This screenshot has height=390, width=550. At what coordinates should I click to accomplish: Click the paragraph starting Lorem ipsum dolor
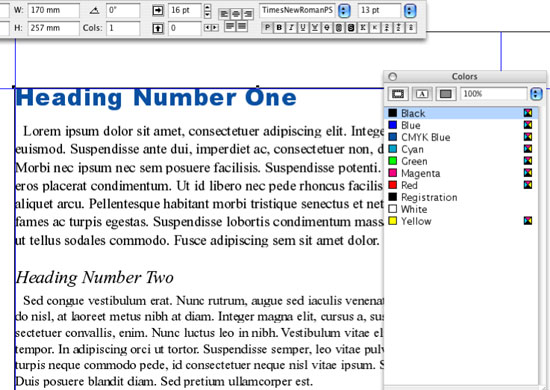pos(199,186)
